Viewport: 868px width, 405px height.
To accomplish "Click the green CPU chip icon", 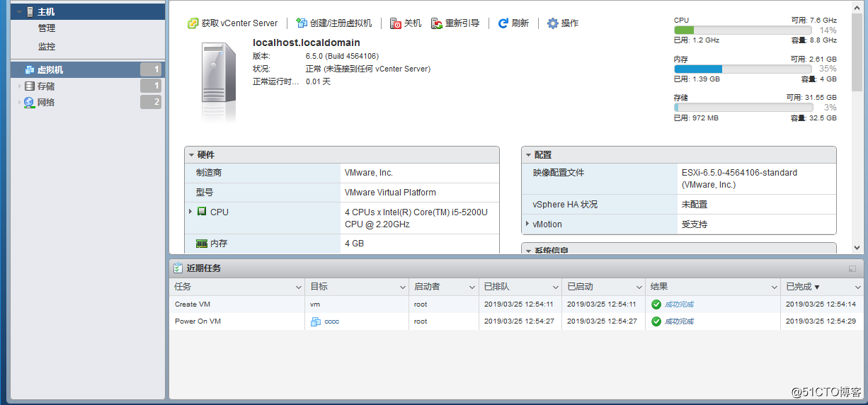I will coord(202,212).
